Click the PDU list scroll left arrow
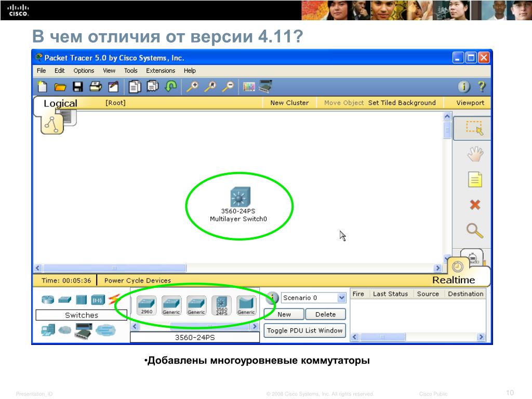532x399 pixels. click(355, 337)
